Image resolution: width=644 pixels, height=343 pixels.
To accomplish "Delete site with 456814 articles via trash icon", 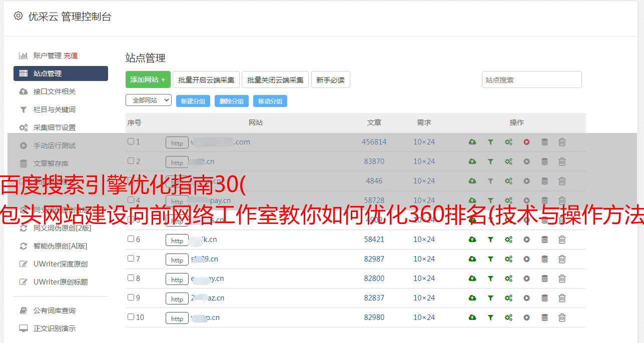I will (562, 142).
